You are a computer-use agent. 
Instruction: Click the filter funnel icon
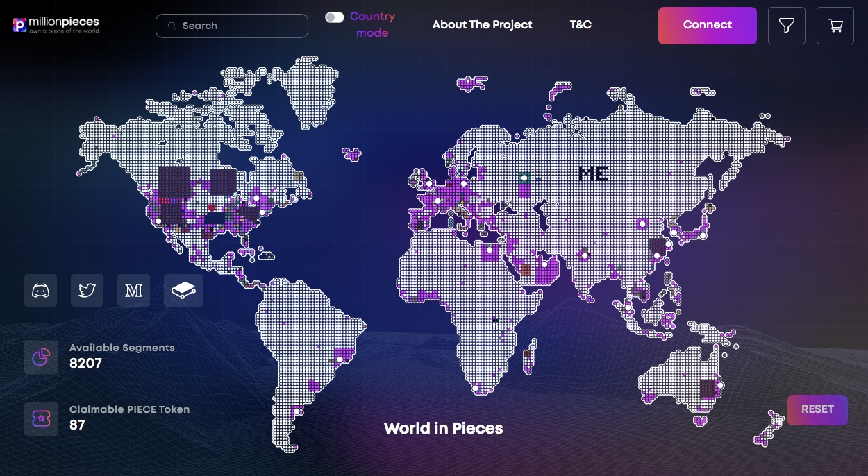tap(786, 26)
